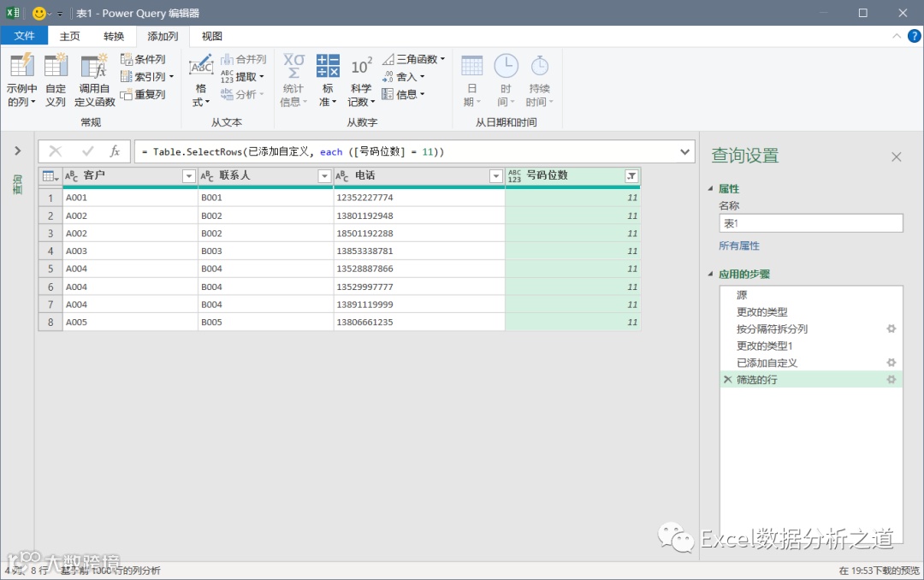Delete the 筛选的行 step with X
924x580 pixels.
coord(728,380)
